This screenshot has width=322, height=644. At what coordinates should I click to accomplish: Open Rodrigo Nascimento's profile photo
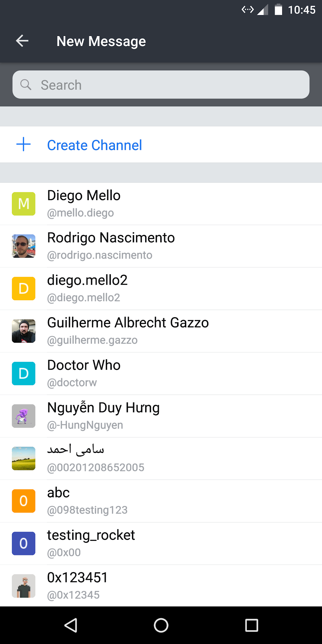[x=24, y=246]
